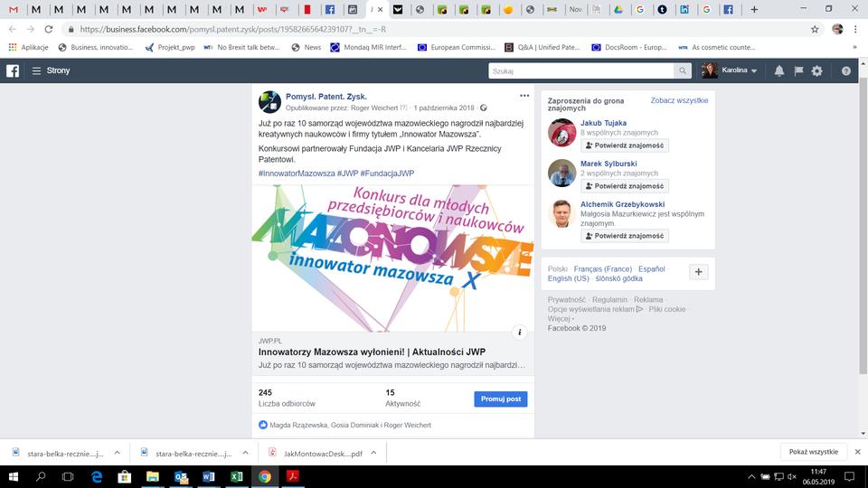The height and width of the screenshot is (488, 868).
Task: Open Excel from the taskbar
Action: coord(236,476)
